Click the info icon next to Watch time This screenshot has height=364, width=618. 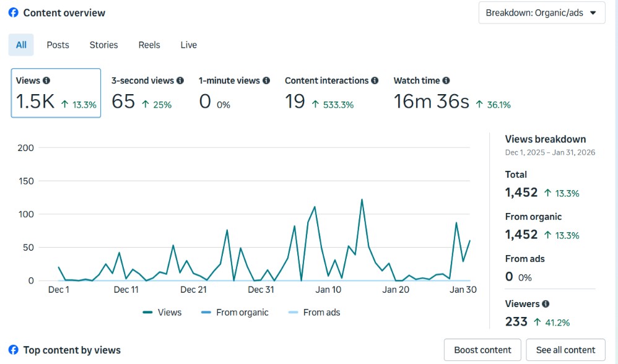click(446, 80)
